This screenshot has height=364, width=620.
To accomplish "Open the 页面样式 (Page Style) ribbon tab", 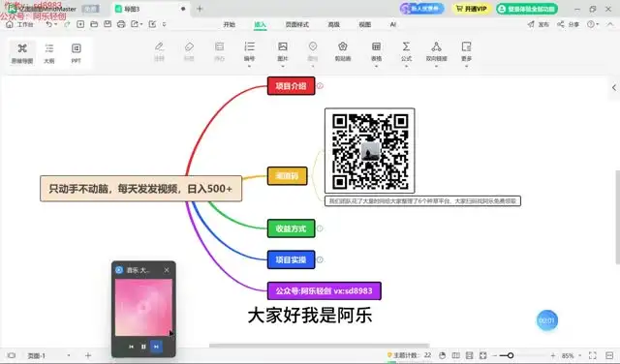I will pos(297,24).
